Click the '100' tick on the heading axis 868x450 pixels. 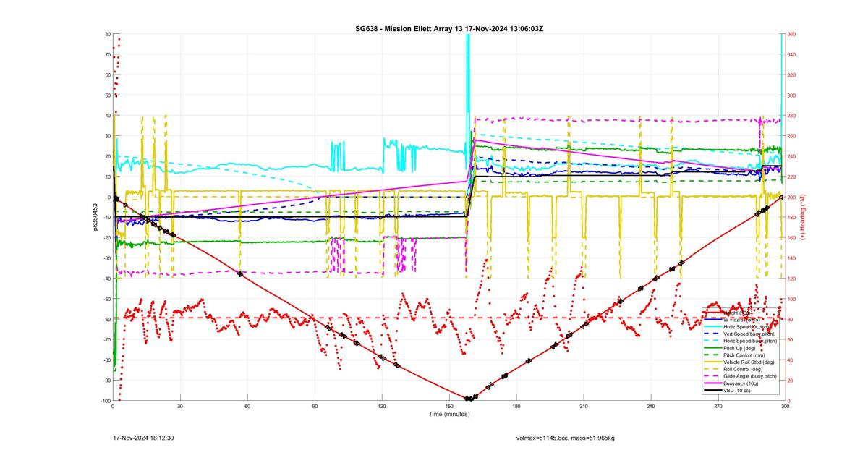pos(792,299)
